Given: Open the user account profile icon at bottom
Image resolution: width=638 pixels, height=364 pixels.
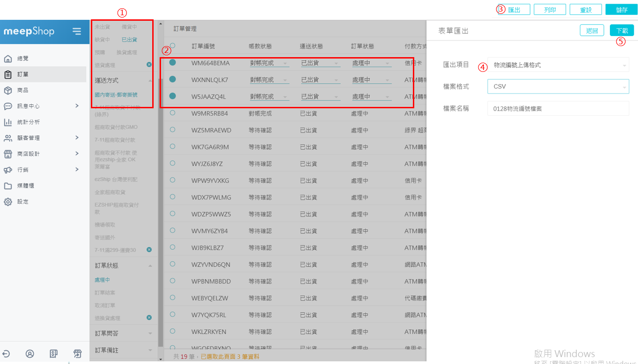Looking at the screenshot, I should [x=30, y=353].
